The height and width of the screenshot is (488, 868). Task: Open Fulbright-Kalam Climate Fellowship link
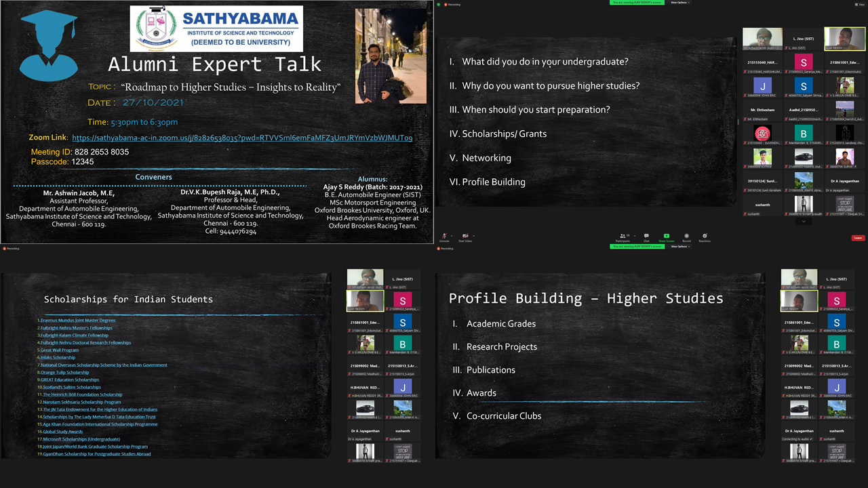(x=74, y=335)
